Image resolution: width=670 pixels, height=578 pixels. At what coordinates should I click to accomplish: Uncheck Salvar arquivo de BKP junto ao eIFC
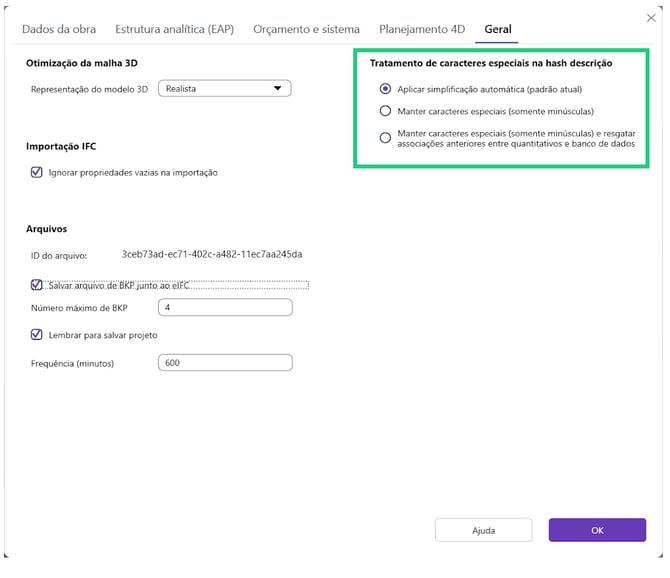(37, 285)
